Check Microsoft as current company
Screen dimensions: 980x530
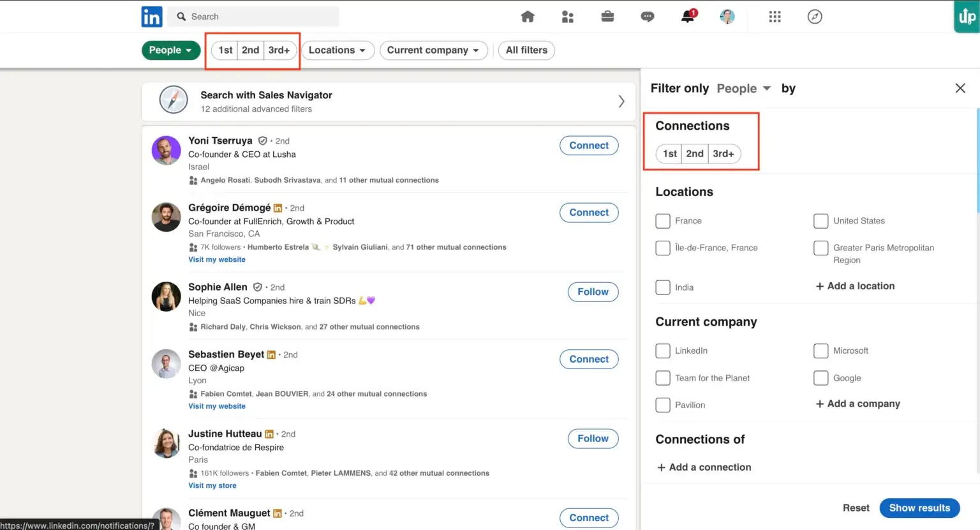tap(820, 351)
